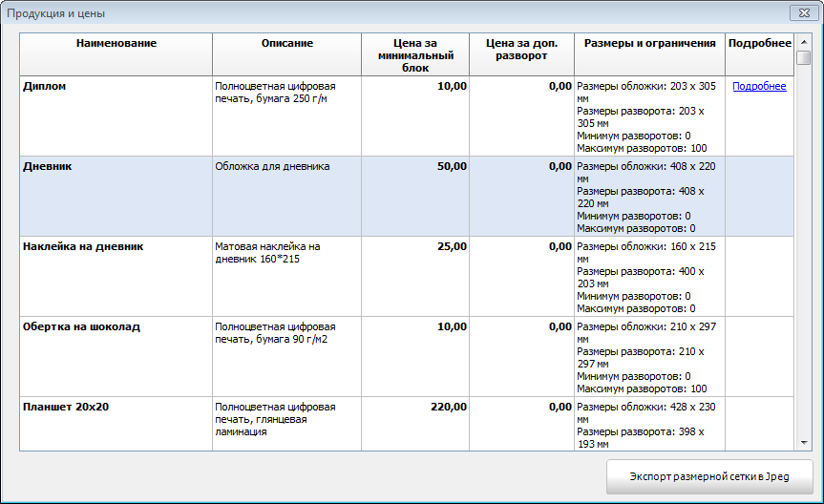Select the Обертка на шоколад row

[x=81, y=327]
